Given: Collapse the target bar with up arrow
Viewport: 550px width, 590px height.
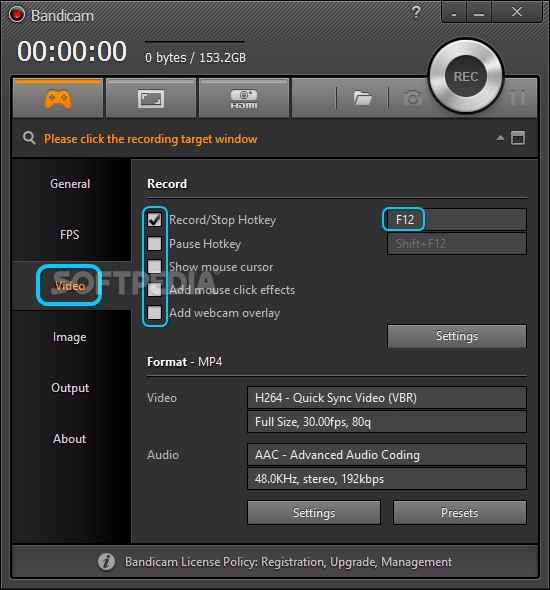Looking at the screenshot, I should click(x=500, y=138).
